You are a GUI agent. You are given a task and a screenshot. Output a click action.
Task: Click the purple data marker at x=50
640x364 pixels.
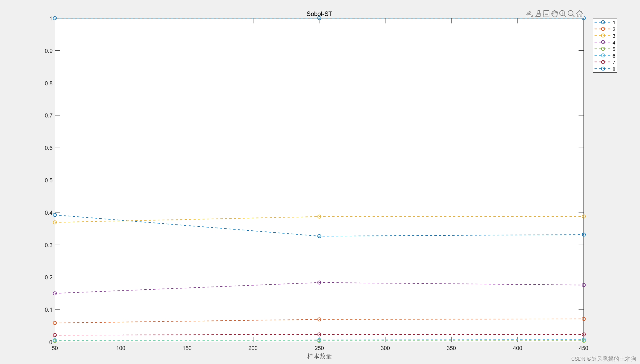[55, 293]
